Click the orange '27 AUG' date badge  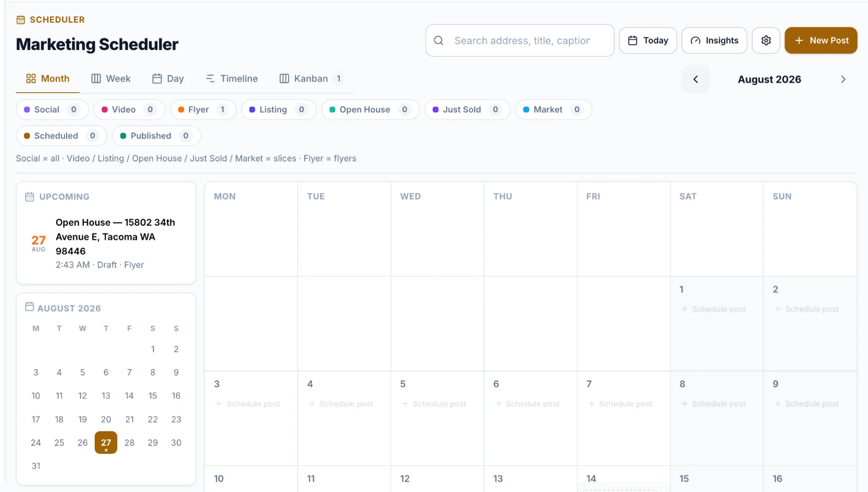(38, 243)
